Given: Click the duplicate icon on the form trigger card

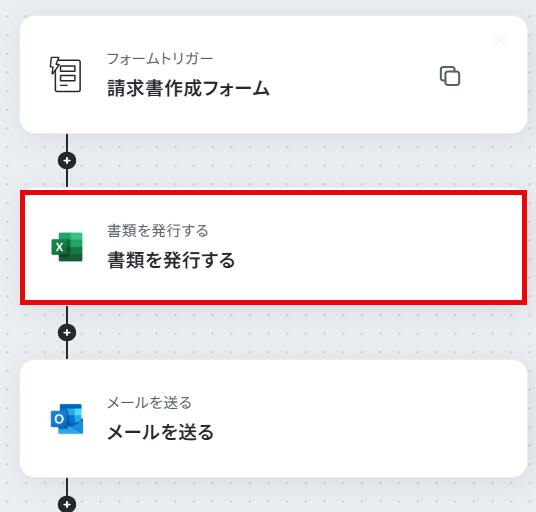Looking at the screenshot, I should 450,76.
